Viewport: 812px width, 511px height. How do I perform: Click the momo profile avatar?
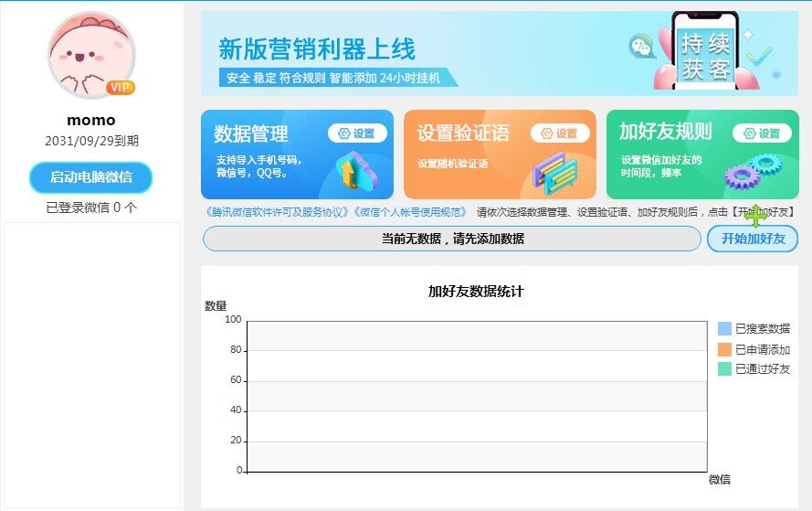(90, 56)
